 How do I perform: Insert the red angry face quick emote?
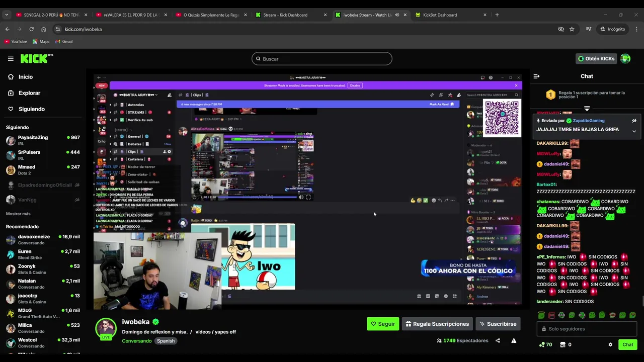click(x=551, y=315)
